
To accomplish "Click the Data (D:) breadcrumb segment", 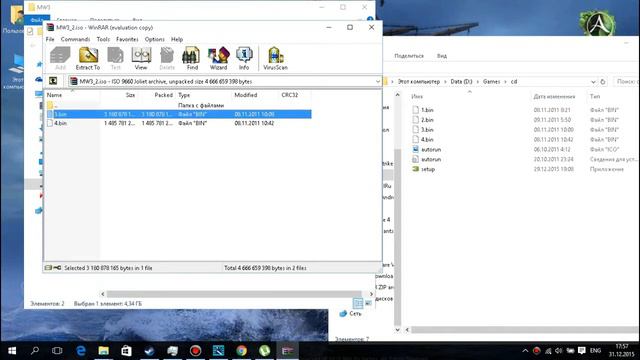I will [461, 82].
